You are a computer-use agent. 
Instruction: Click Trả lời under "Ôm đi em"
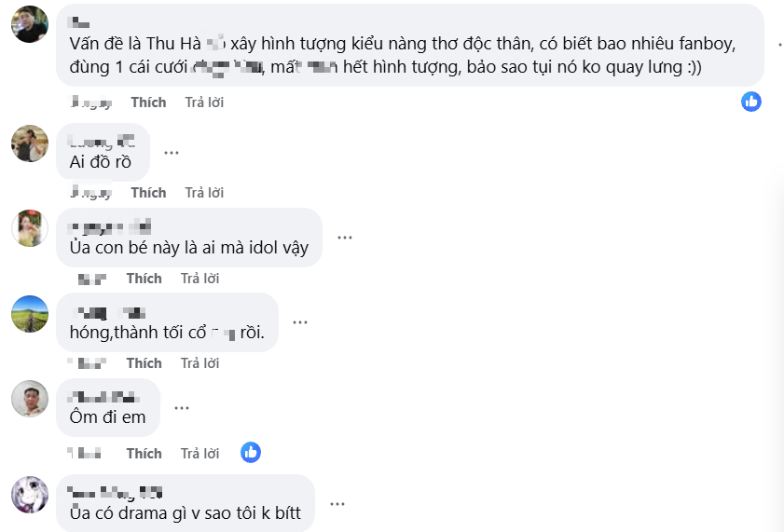pyautogui.click(x=199, y=454)
